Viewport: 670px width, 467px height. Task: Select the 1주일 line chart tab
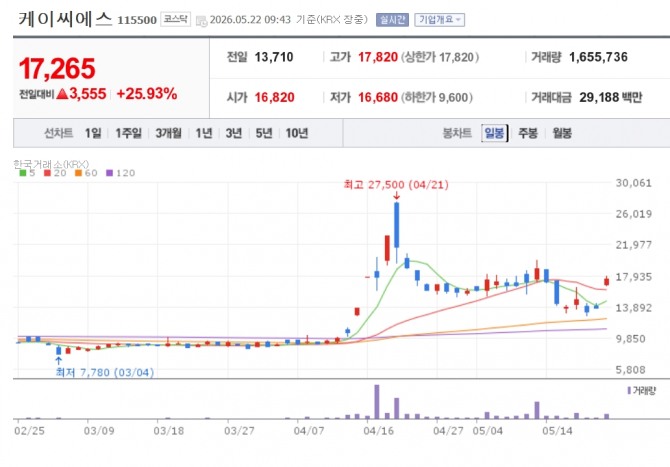tap(128, 133)
